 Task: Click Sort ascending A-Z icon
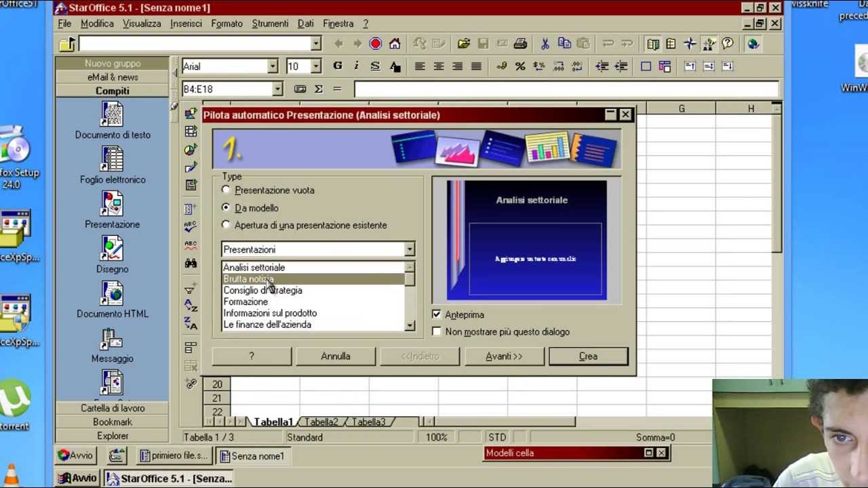(191, 306)
